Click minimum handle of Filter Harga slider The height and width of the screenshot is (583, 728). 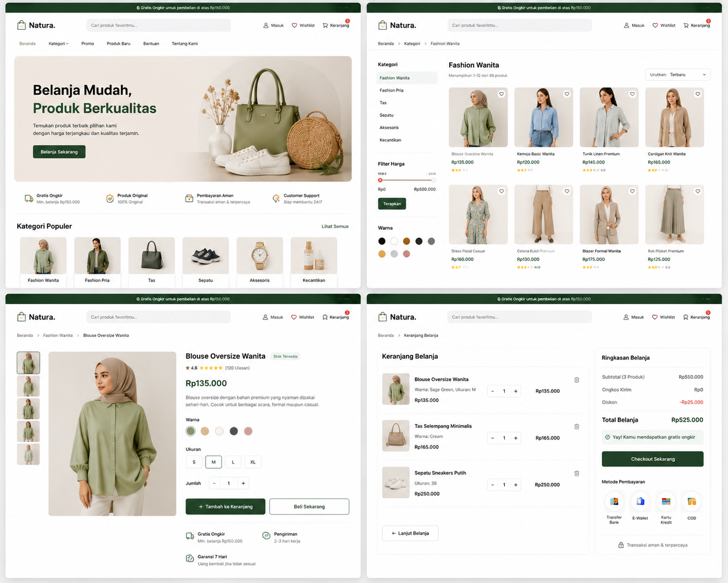click(x=380, y=180)
